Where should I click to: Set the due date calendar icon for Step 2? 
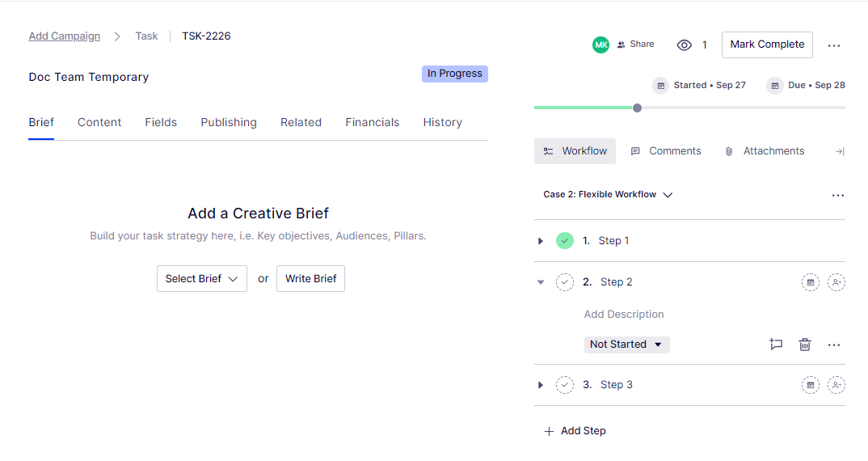point(810,282)
